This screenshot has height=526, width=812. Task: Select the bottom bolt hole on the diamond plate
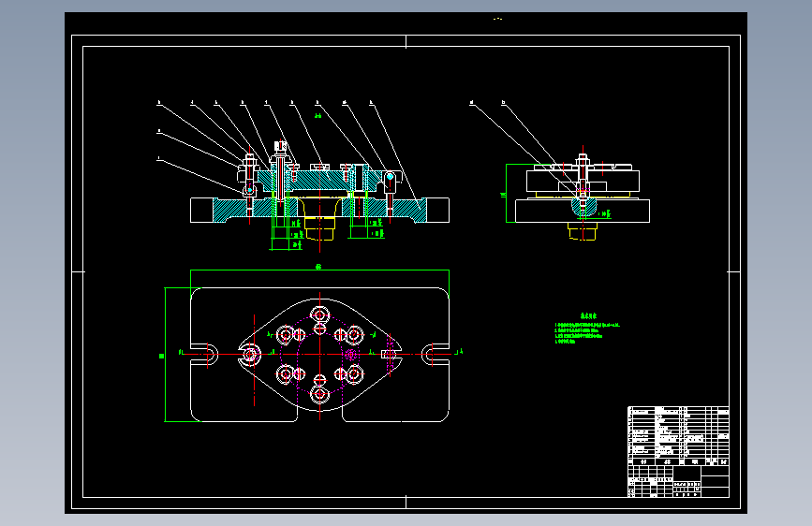click(x=319, y=395)
